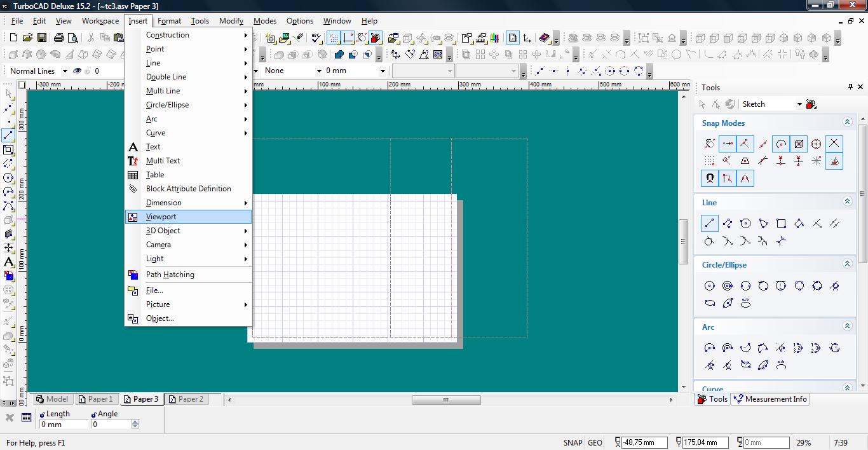Open the spell check ABC tool
Screen dimensions: 868x450
click(x=317, y=38)
